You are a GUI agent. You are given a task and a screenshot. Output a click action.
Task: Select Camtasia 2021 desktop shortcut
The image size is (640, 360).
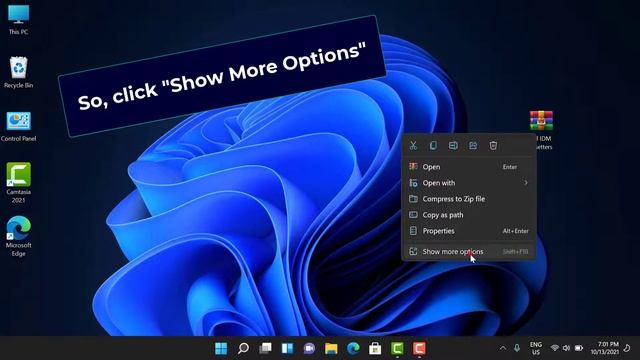coord(18,182)
